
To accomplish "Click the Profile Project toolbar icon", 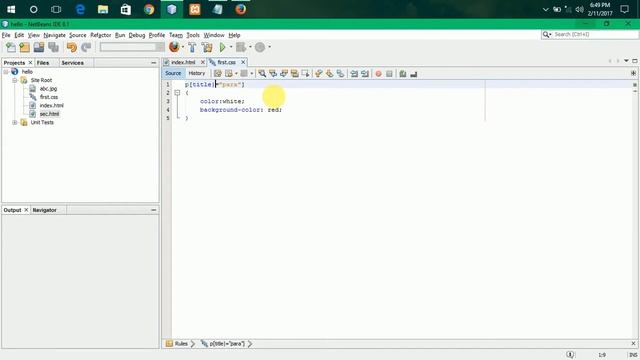I will click(x=260, y=47).
